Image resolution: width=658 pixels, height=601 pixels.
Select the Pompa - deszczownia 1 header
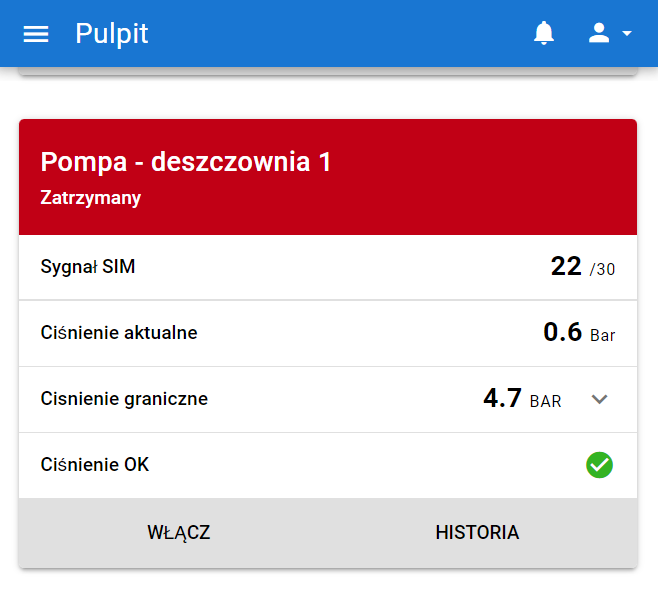186,162
